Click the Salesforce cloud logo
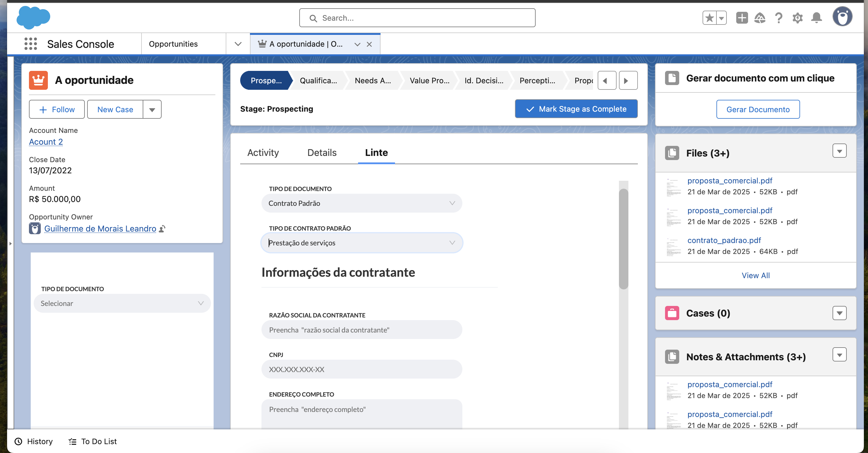868x453 pixels. click(x=33, y=17)
